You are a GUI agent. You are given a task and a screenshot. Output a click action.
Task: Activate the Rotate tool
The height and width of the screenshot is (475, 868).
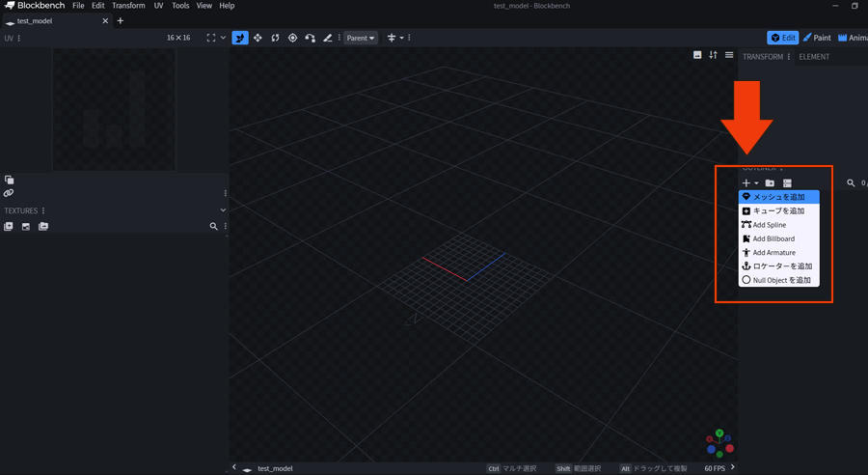[275, 38]
